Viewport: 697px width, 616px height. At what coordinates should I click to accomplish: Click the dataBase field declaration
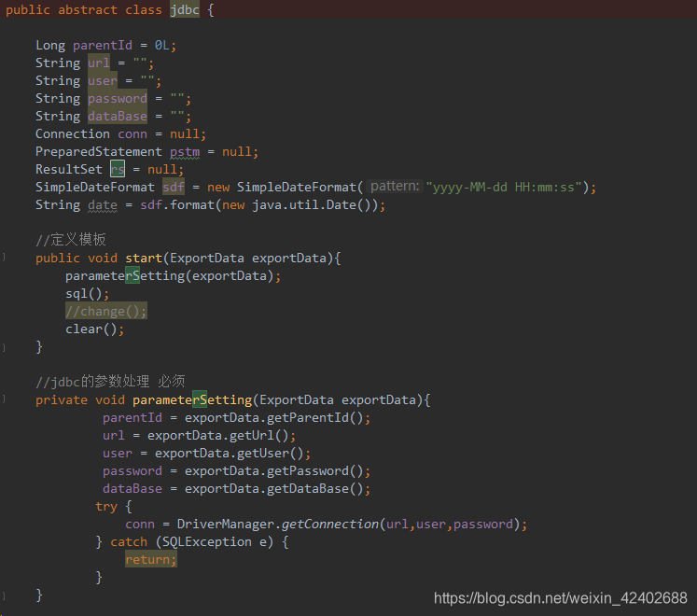pos(118,117)
